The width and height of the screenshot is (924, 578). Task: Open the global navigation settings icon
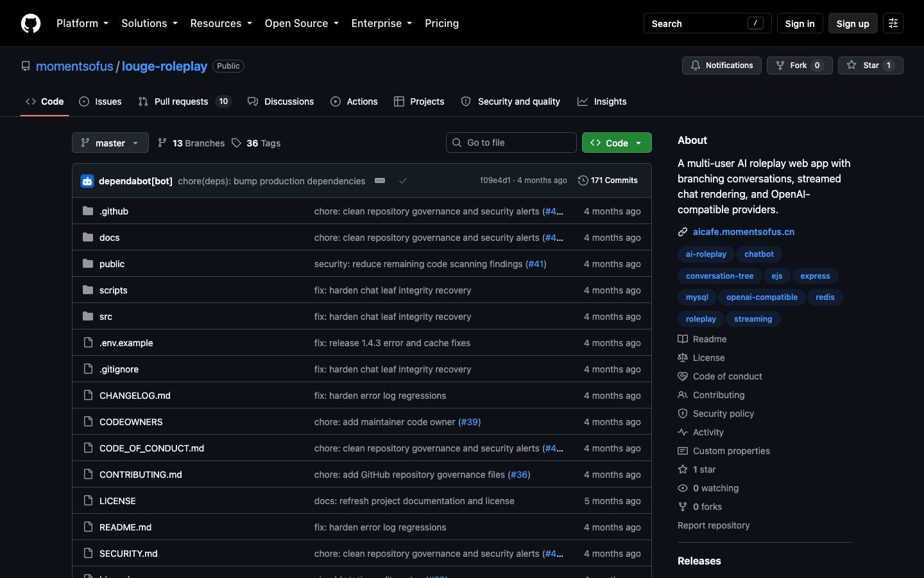893,23
